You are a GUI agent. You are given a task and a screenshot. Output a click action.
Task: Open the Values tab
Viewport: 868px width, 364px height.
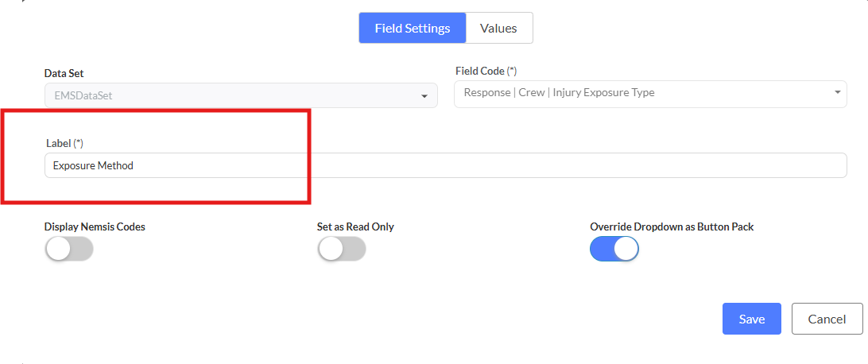click(498, 28)
